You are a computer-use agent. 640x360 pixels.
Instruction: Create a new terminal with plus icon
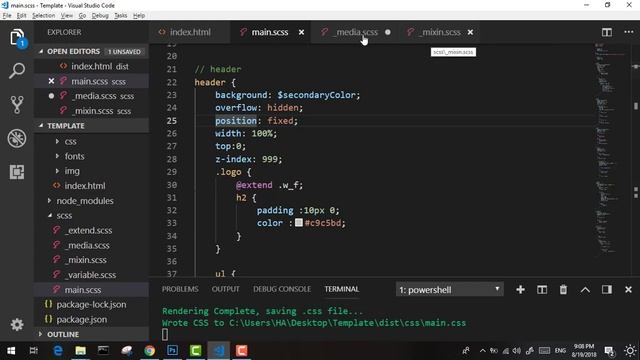tap(520, 289)
